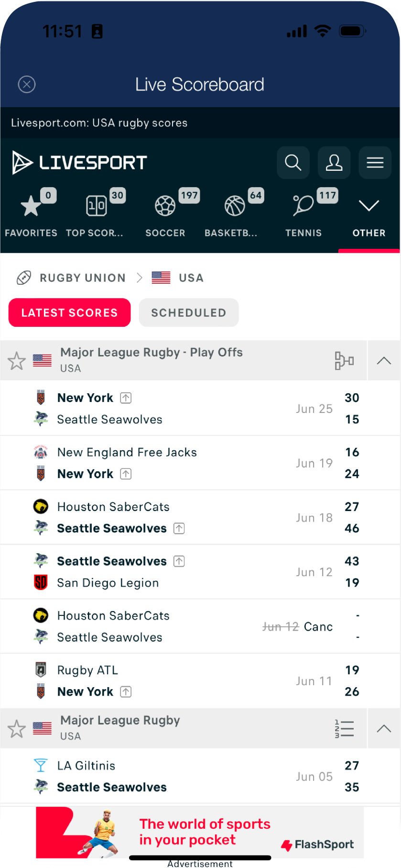This screenshot has width=401, height=868.
Task: Open the FlashSport advertisement banner
Action: point(200,832)
